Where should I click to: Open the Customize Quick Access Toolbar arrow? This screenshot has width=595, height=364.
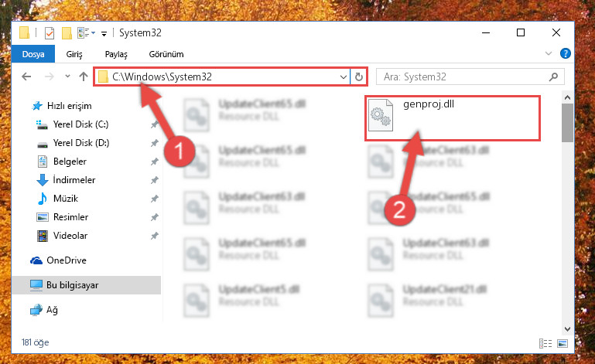pyautogui.click(x=104, y=34)
